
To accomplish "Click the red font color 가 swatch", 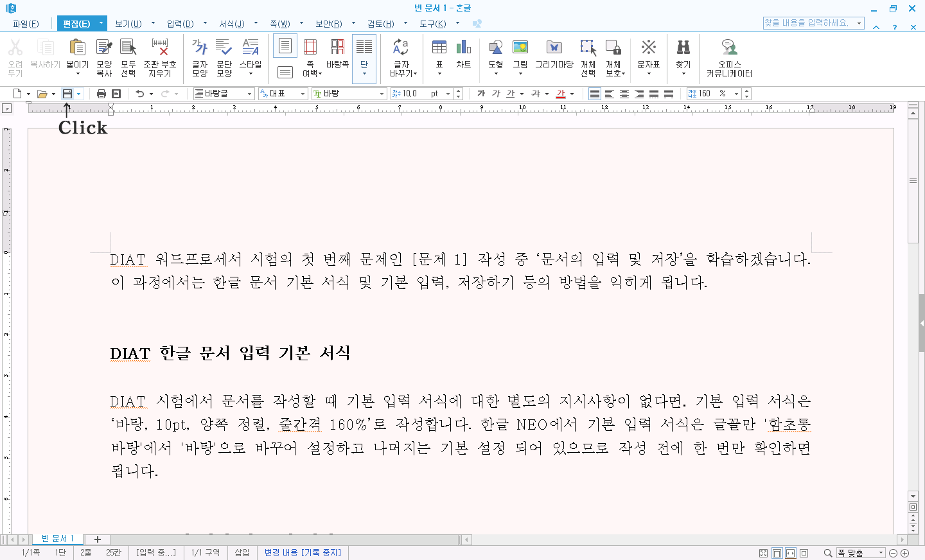I will [x=561, y=94].
